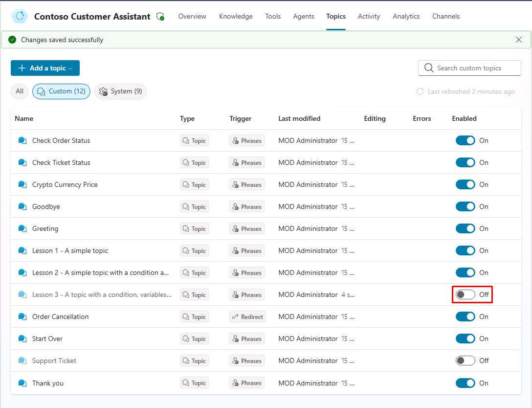532x408 pixels.
Task: Disable the Order Cancellation topic toggle
Action: [x=465, y=317]
